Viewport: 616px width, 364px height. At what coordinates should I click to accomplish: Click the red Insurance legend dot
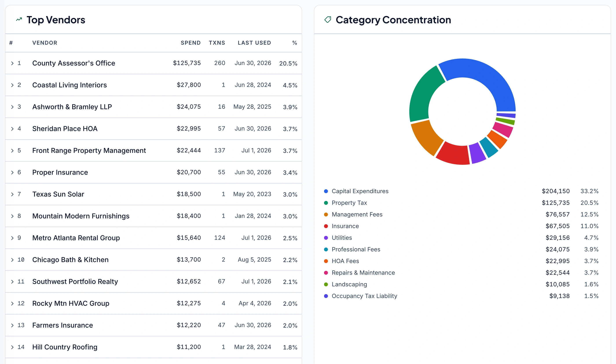(326, 226)
